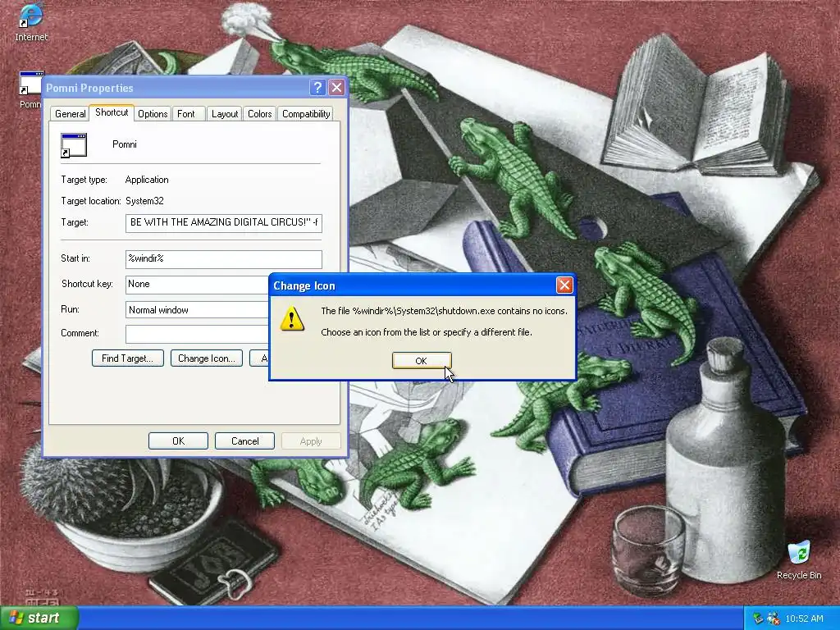This screenshot has height=630, width=840.
Task: Close the Pomni Properties window
Action: coord(336,87)
